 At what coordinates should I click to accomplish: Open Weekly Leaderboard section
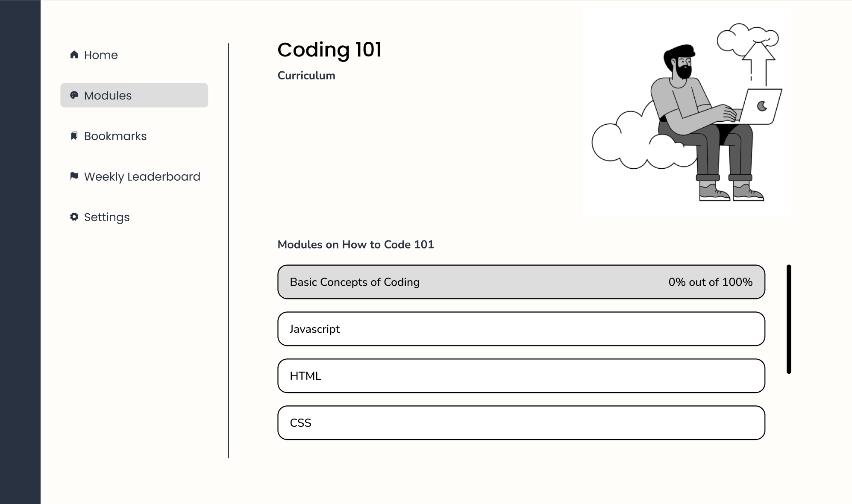pos(142,177)
